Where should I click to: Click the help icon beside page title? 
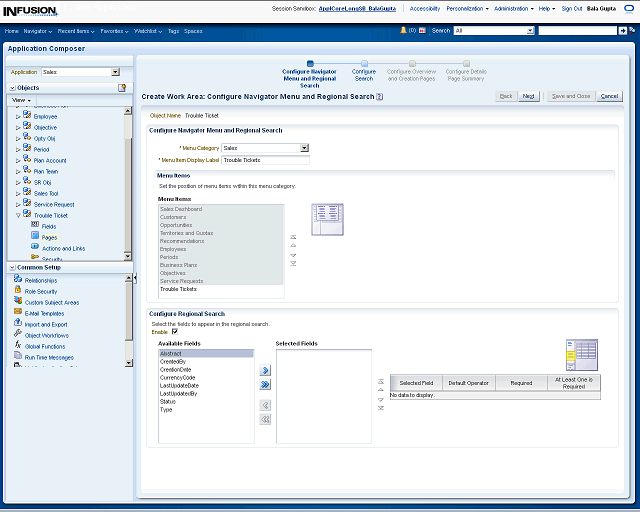(x=380, y=97)
